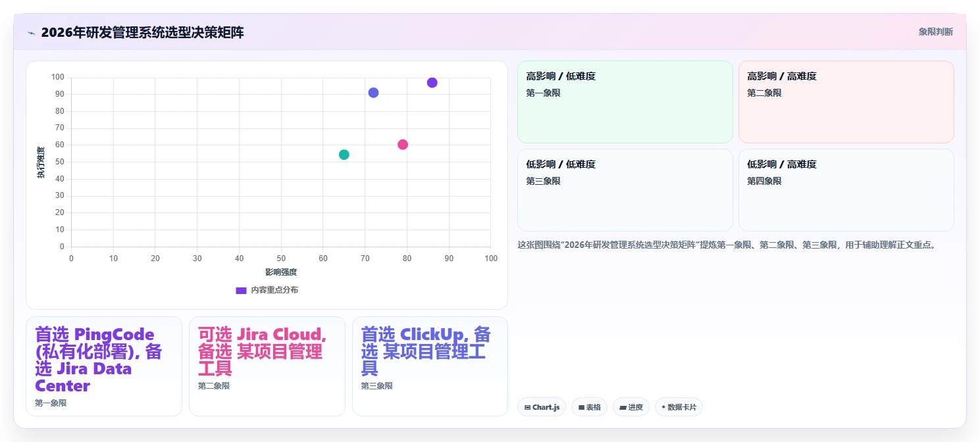This screenshot has width=980, height=442.
Task: Click the 执行难度 y-axis title
Action: (x=41, y=162)
